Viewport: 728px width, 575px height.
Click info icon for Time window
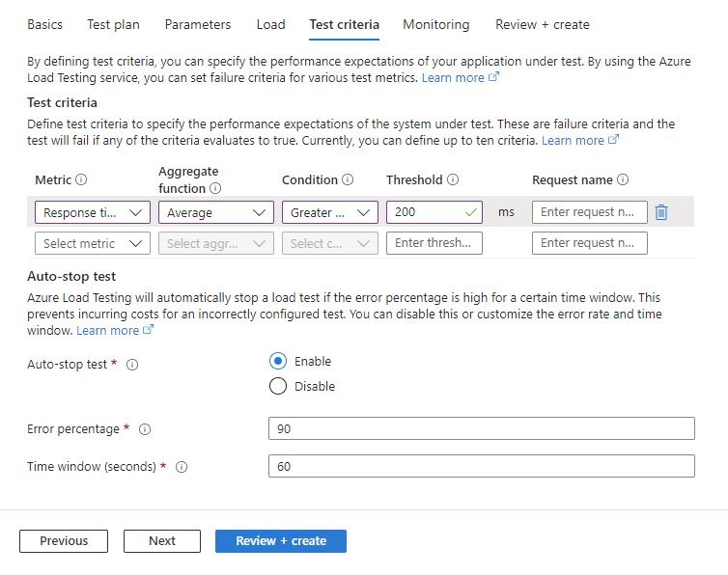[x=182, y=467]
